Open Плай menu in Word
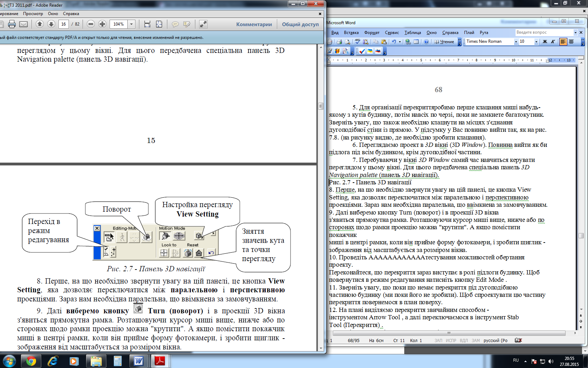This screenshot has height=368, width=588. pos(469,32)
